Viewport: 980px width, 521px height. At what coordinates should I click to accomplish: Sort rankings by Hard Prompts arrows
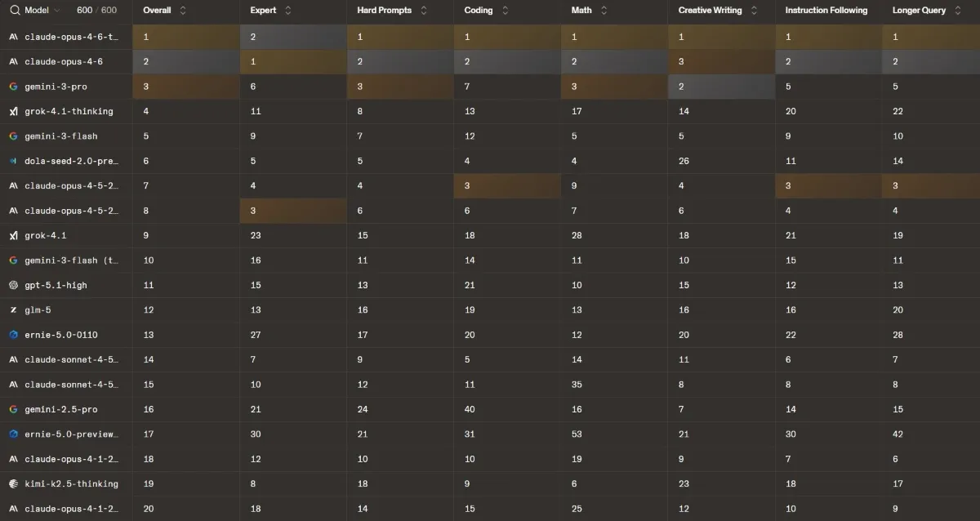423,11
